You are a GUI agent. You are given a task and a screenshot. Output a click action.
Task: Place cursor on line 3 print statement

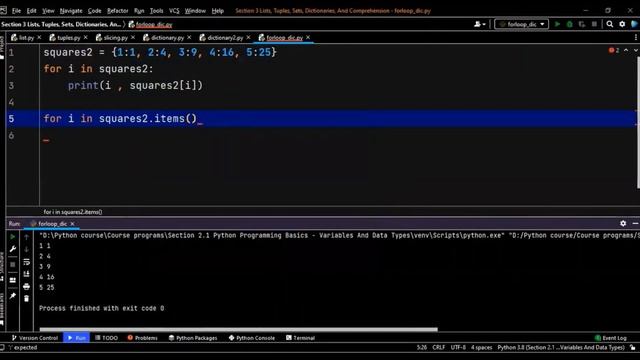135,86
